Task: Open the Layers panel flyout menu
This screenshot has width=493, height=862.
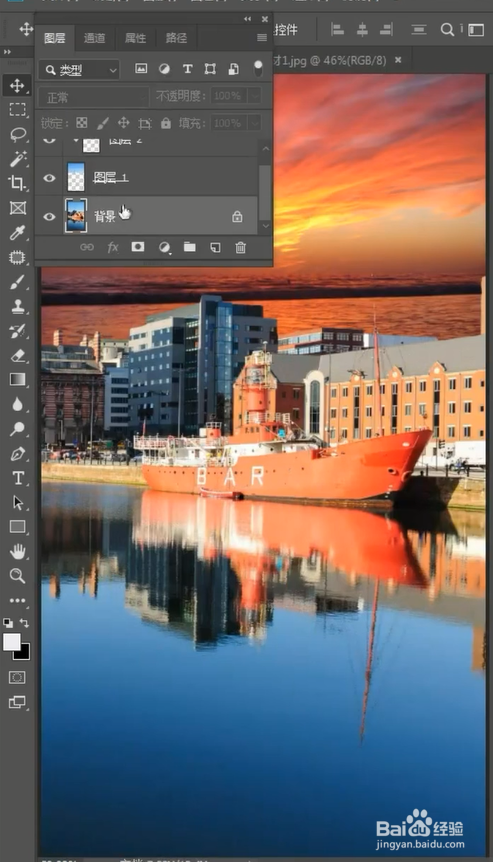Action: click(262, 37)
